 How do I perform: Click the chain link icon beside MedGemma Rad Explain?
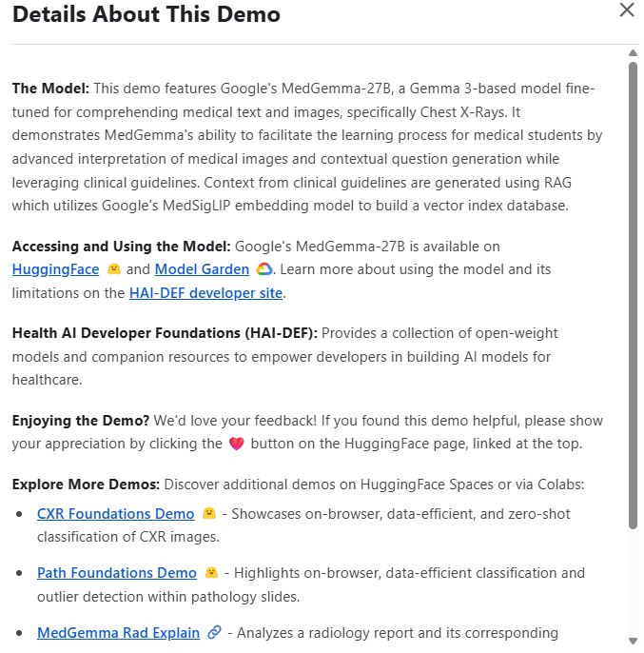coord(215,632)
